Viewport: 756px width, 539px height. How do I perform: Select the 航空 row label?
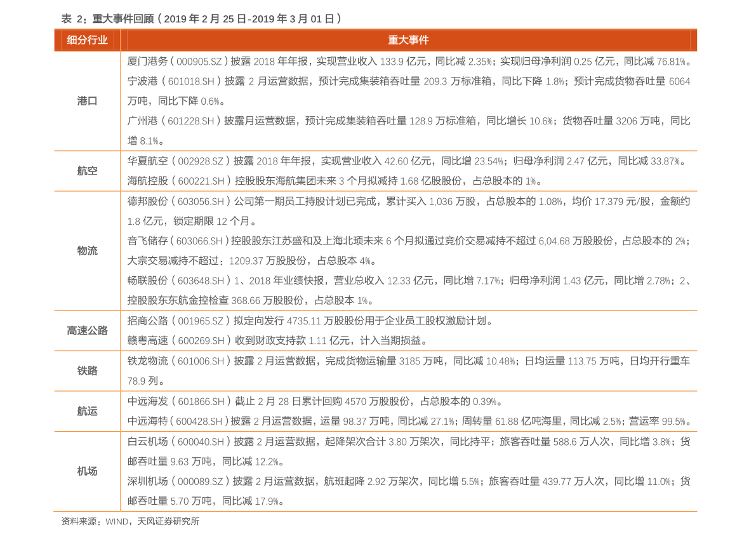(x=87, y=171)
